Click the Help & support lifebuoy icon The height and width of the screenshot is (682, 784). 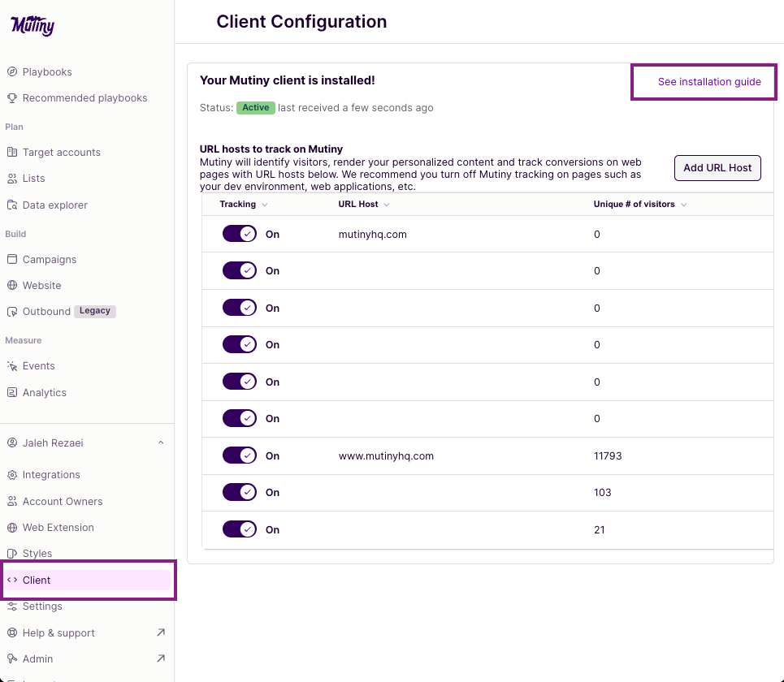[12, 632]
